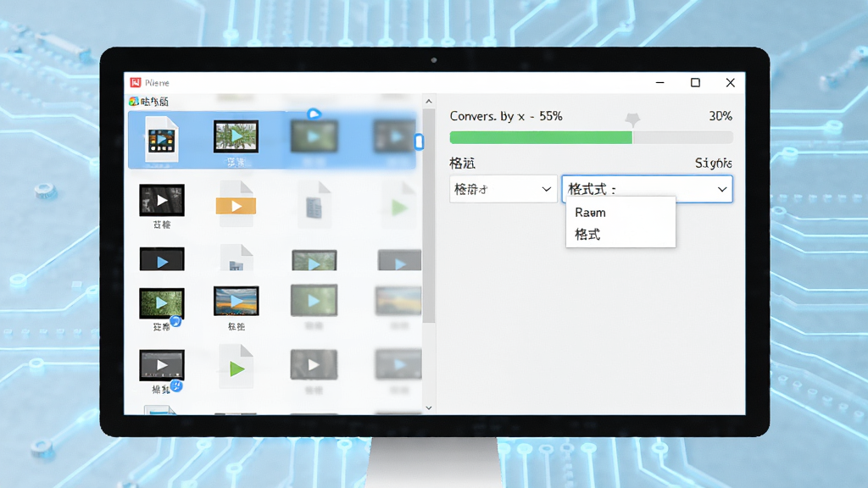Click the file list scroll-up arrow
The image size is (868, 488).
[428, 102]
